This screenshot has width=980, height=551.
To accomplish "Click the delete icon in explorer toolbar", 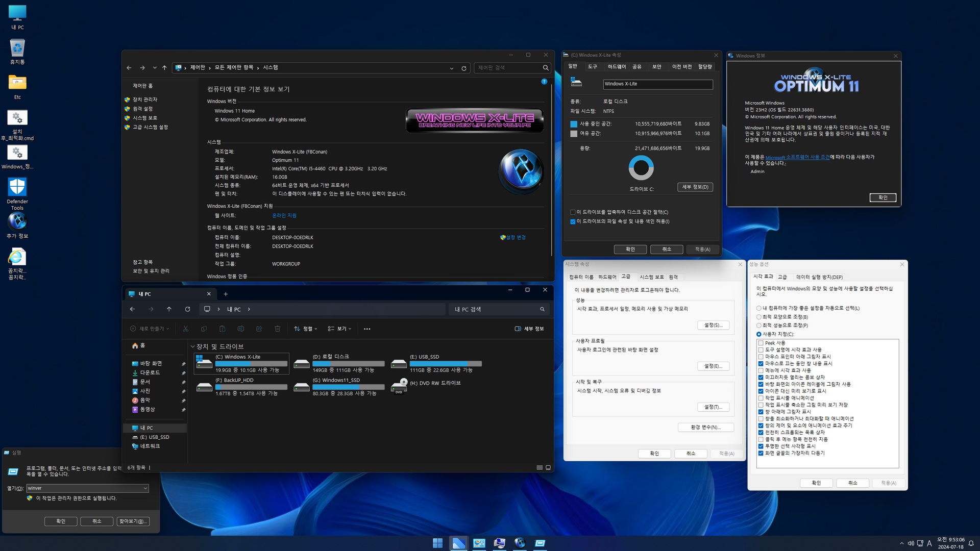I will point(277,329).
